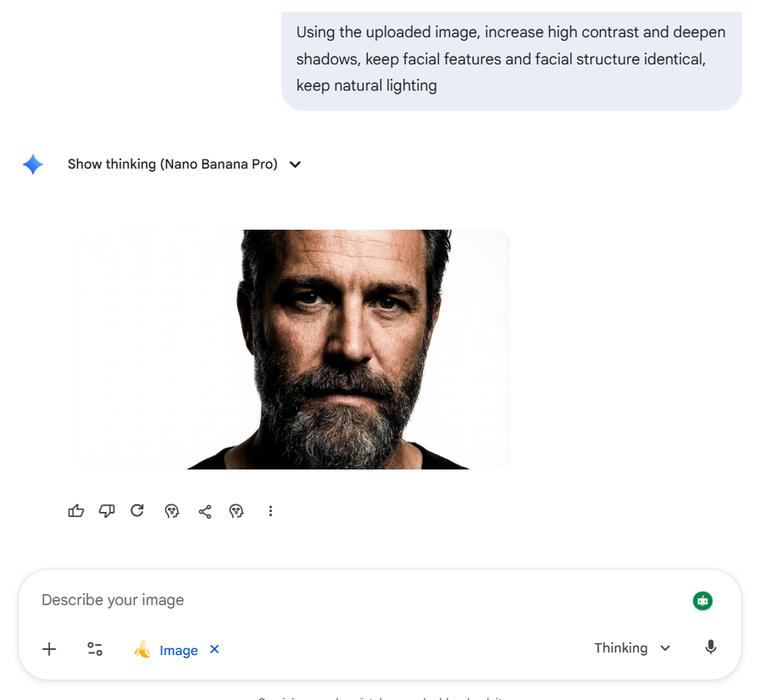The width and height of the screenshot is (771, 700).
Task: Click the user prompt message bubble
Action: coord(511,59)
